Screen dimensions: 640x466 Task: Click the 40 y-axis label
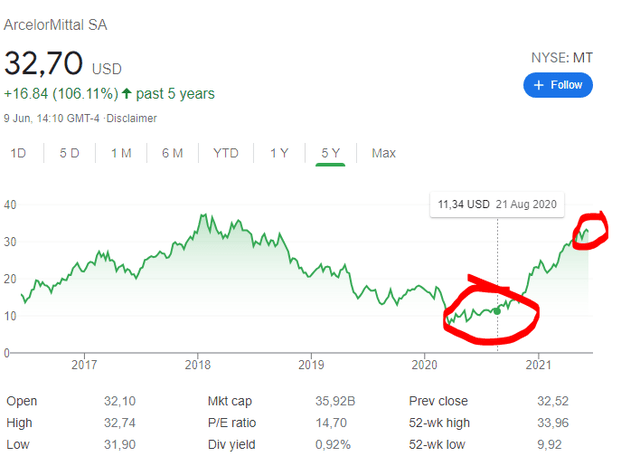point(10,204)
